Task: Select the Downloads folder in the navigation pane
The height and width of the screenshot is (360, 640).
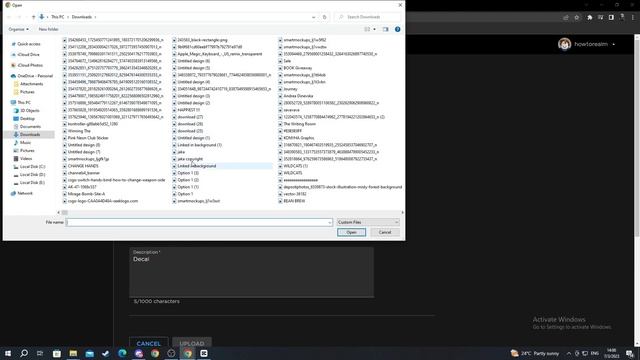Action: pyautogui.click(x=30, y=134)
